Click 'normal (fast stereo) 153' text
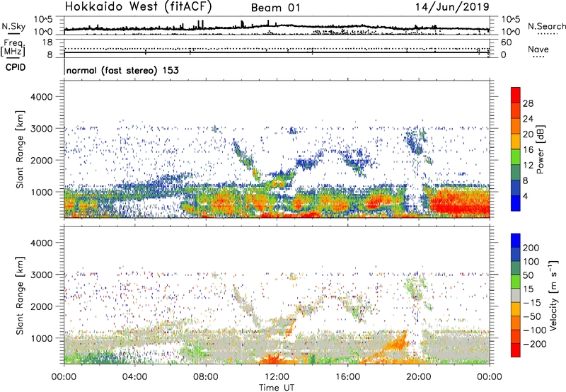 122,70
